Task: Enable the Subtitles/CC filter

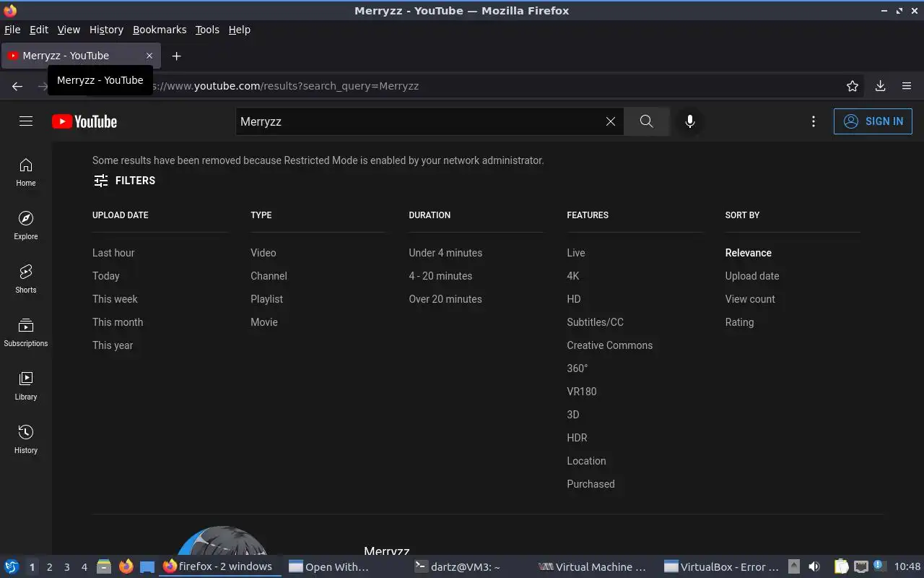Action: coord(596,322)
